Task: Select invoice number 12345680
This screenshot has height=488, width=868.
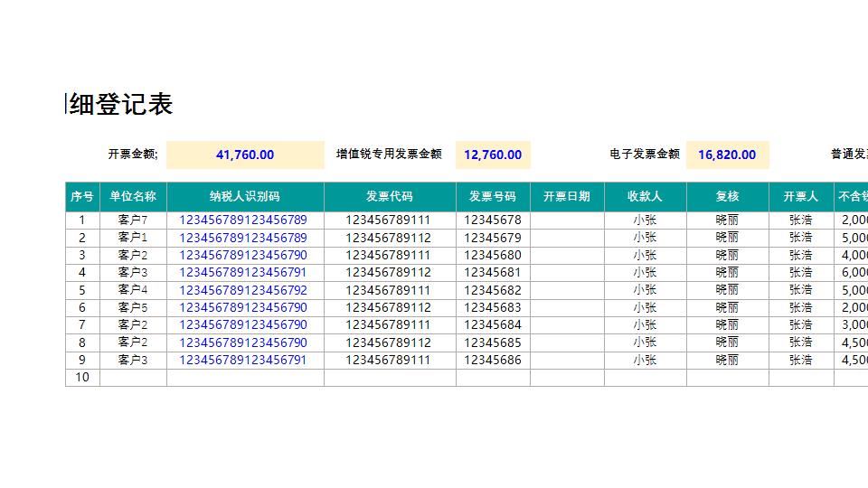Action: pos(493,255)
